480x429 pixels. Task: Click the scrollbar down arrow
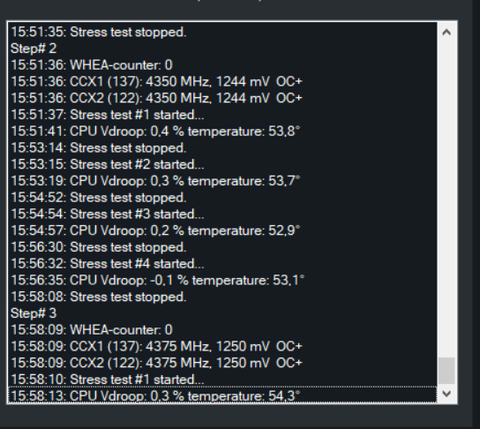point(446,394)
